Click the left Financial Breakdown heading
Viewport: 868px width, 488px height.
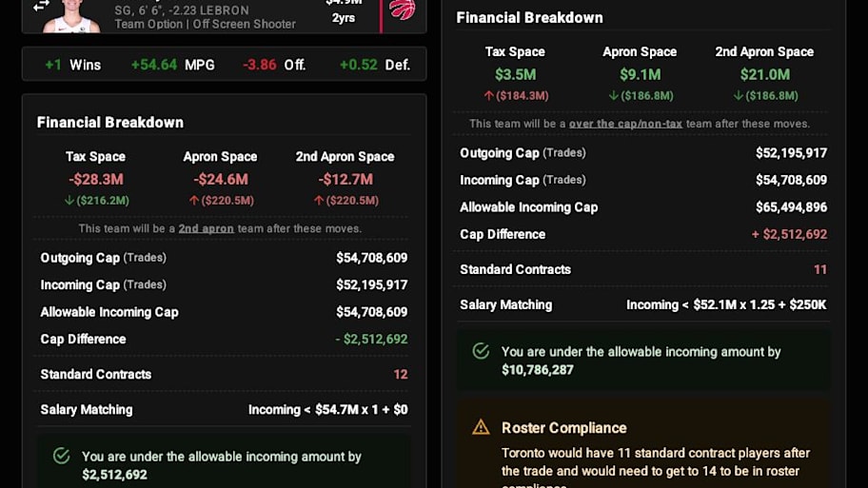tap(110, 123)
